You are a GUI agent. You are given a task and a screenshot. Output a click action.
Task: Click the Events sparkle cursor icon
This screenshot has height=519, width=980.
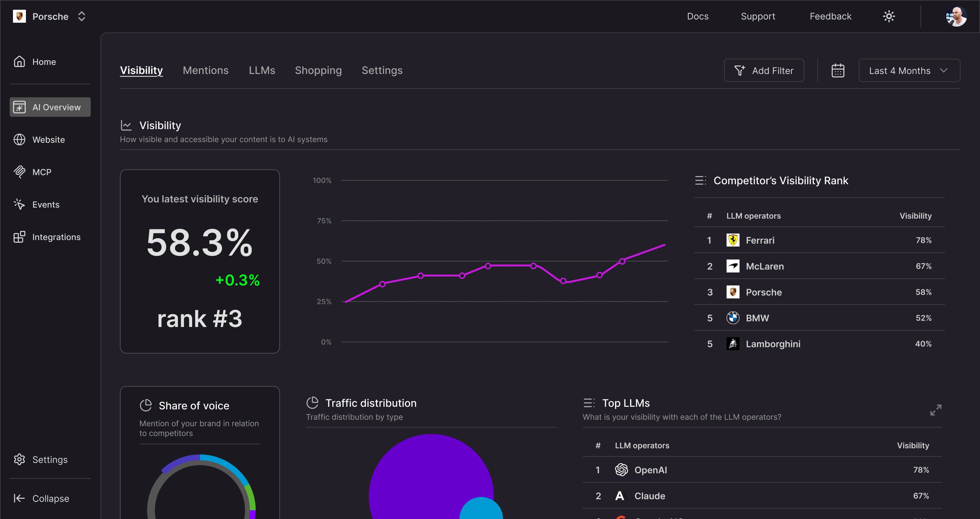(x=19, y=204)
